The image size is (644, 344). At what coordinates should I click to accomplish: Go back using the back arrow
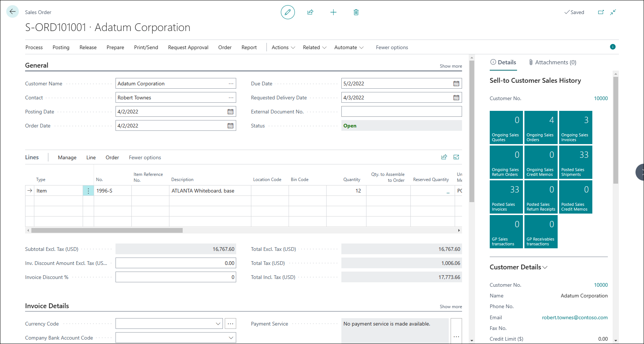coord(13,12)
